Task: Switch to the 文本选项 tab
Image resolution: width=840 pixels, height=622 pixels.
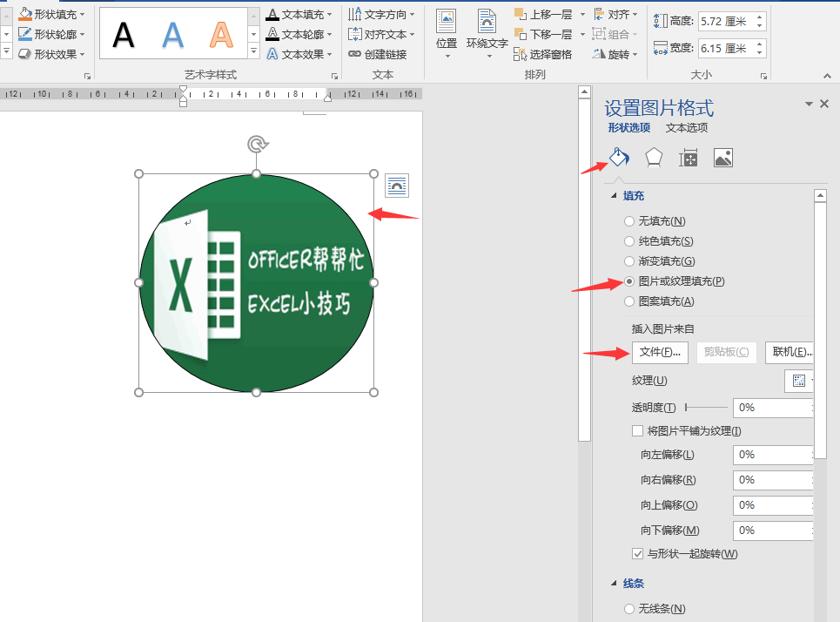Action: point(687,127)
